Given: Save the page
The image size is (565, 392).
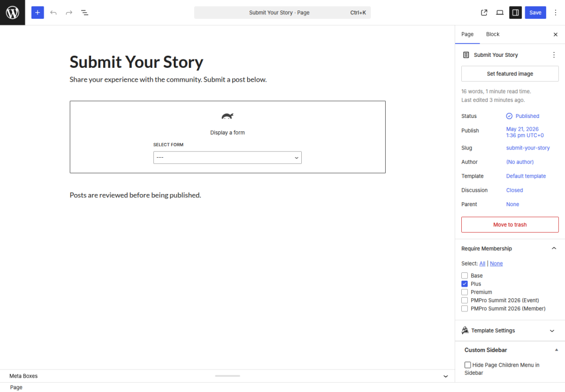Looking at the screenshot, I should coord(535,13).
